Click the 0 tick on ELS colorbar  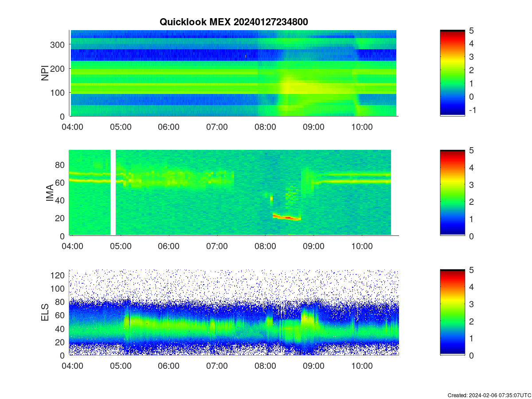[x=471, y=355]
